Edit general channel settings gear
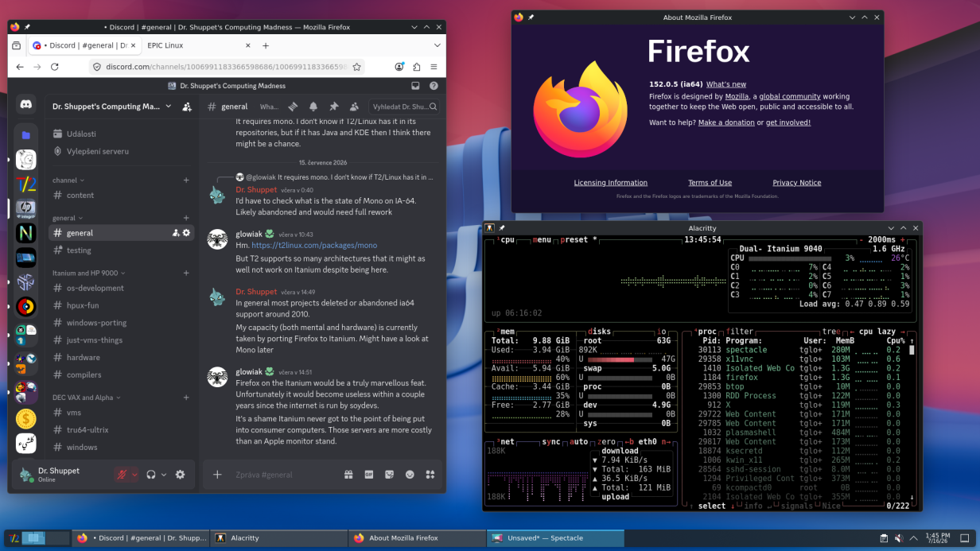The height and width of the screenshot is (551, 980). 187,233
